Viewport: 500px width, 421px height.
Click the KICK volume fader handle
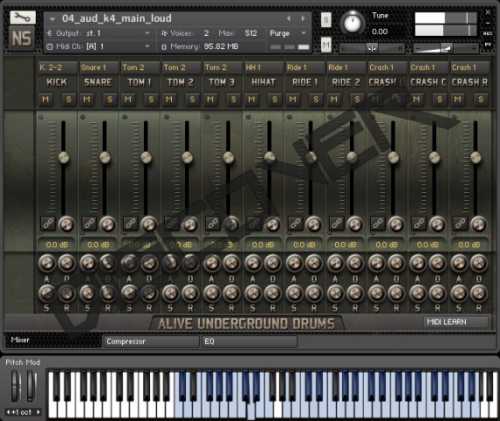[64, 157]
